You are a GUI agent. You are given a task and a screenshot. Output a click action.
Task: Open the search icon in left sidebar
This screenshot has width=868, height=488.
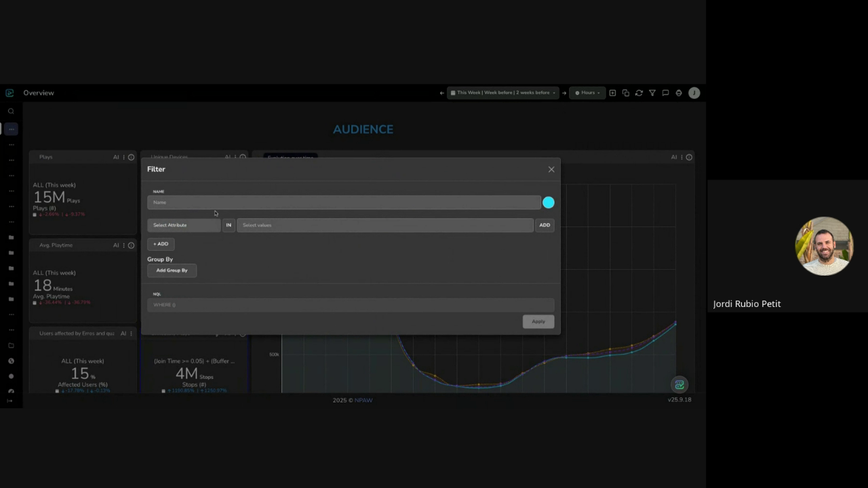click(11, 111)
